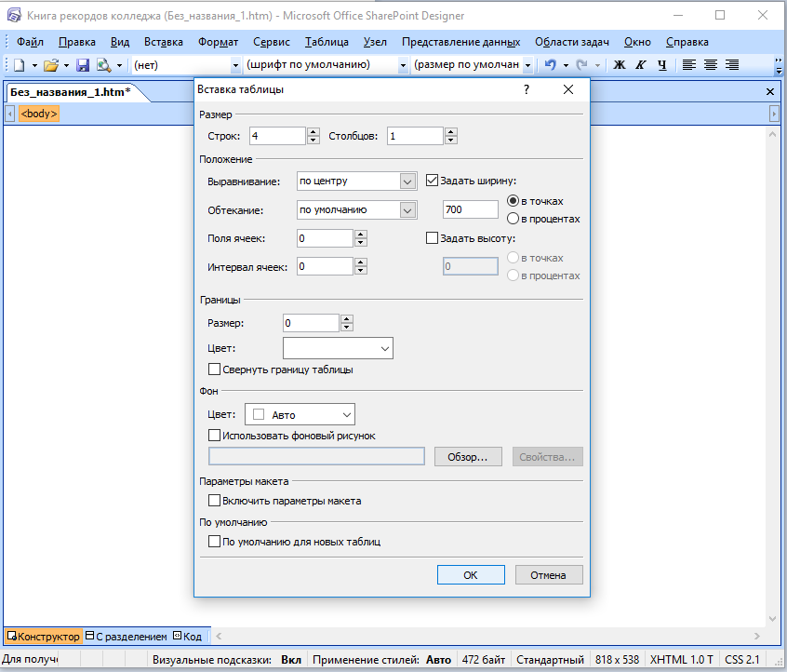The width and height of the screenshot is (787, 672).
Task: Click the Undo arrow icon
Action: click(551, 65)
